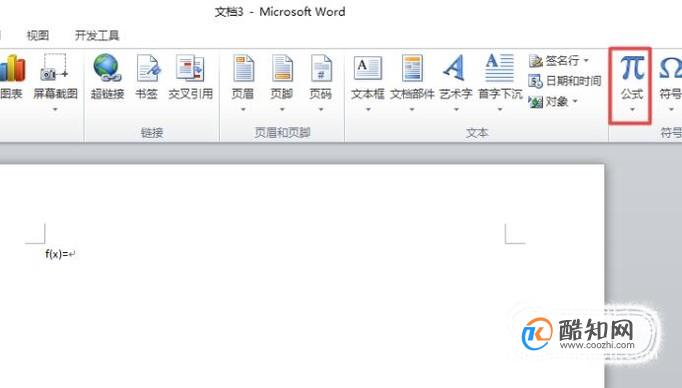Image resolution: width=682 pixels, height=388 pixels.
Task: Open 交叉引用 cross-reference
Action: [190, 68]
